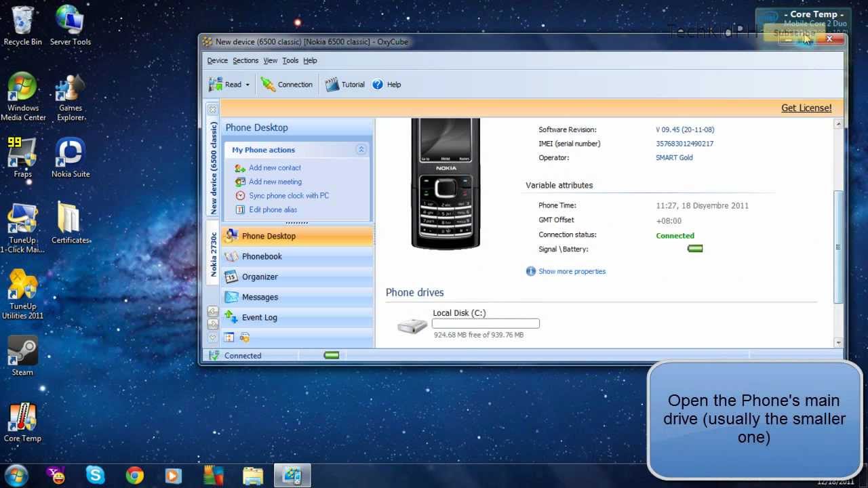Click the Edit phone alias icon
This screenshot has height=488, width=868.
(240, 209)
